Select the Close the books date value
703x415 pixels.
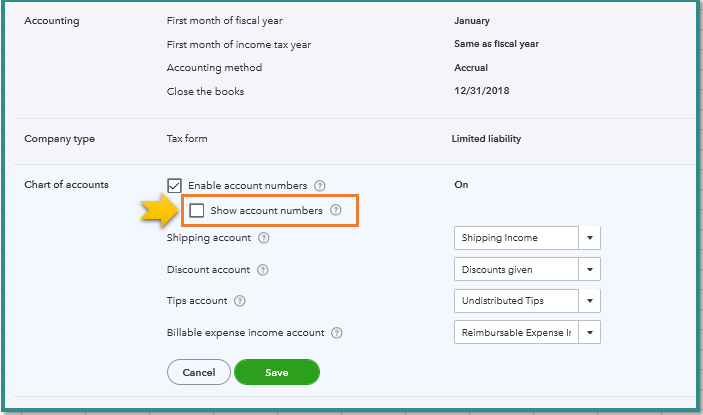476,92
